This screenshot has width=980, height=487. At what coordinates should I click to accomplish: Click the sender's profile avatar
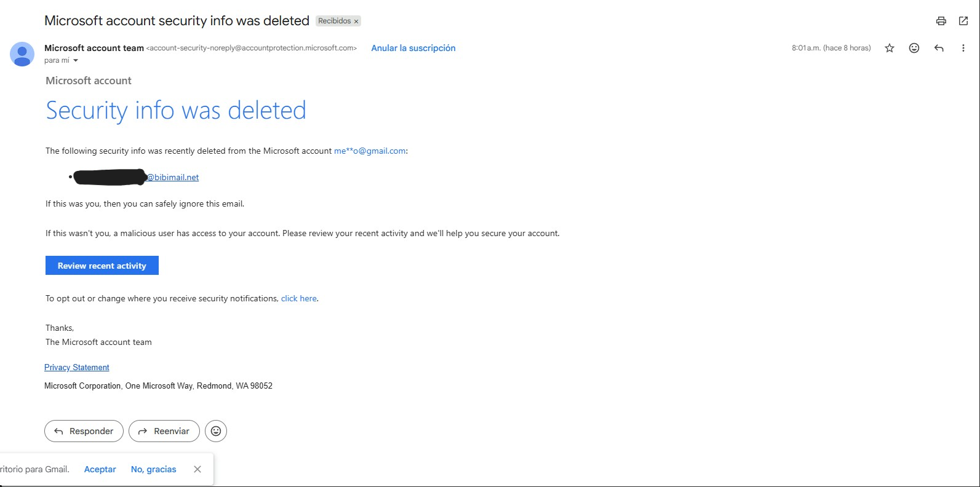pos(22,54)
